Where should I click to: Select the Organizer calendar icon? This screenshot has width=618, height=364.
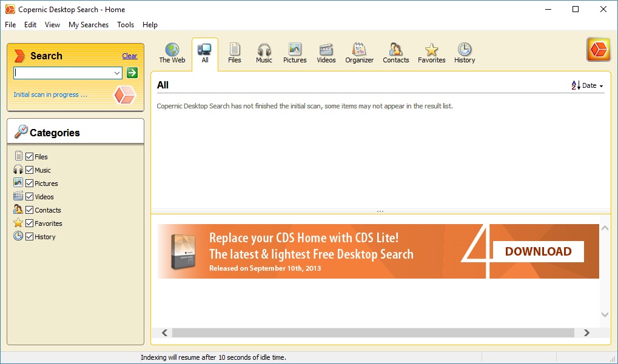click(x=359, y=50)
